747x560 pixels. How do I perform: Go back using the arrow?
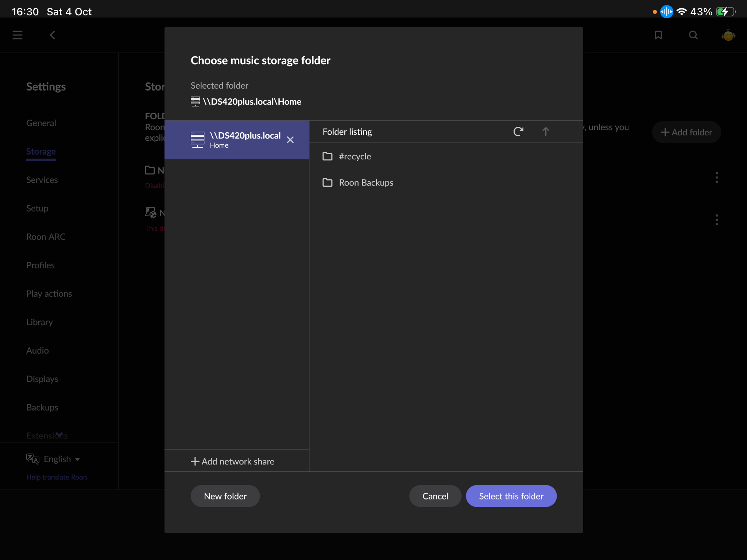53,35
